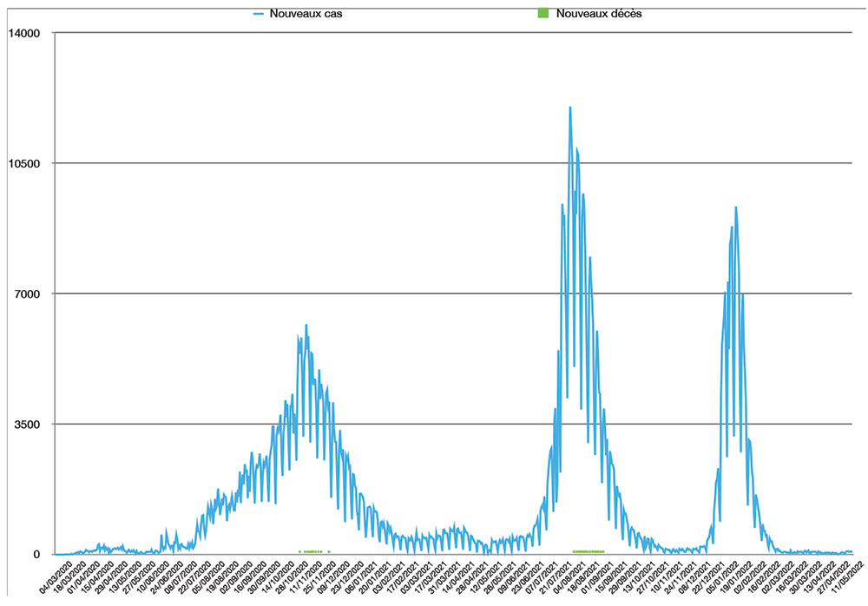
Task: Click the highest peak of the blue line
Action: tap(569, 108)
